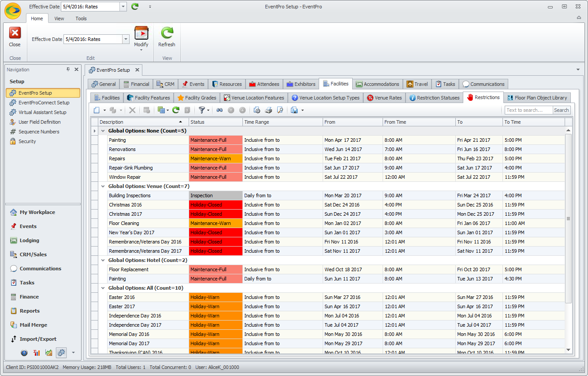Click the grey Inspection status cell
The image size is (588, 376).
(216, 195)
